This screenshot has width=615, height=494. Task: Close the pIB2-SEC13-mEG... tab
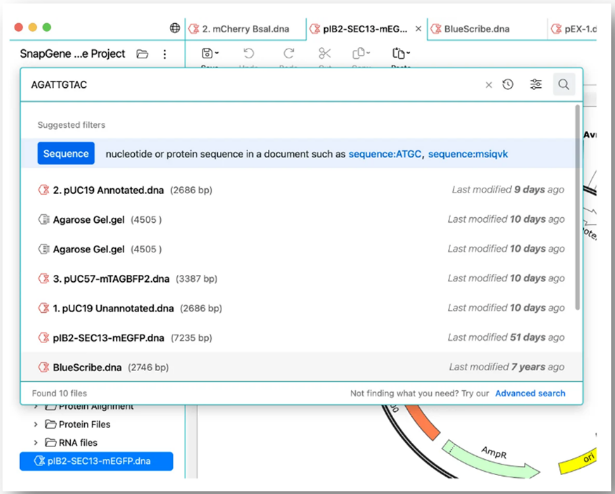418,29
